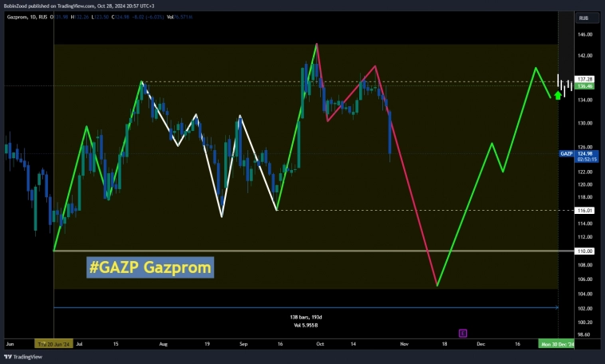Click the 'Thu 20 Jun '24' date label
The height and width of the screenshot is (364, 605).
(x=53, y=343)
